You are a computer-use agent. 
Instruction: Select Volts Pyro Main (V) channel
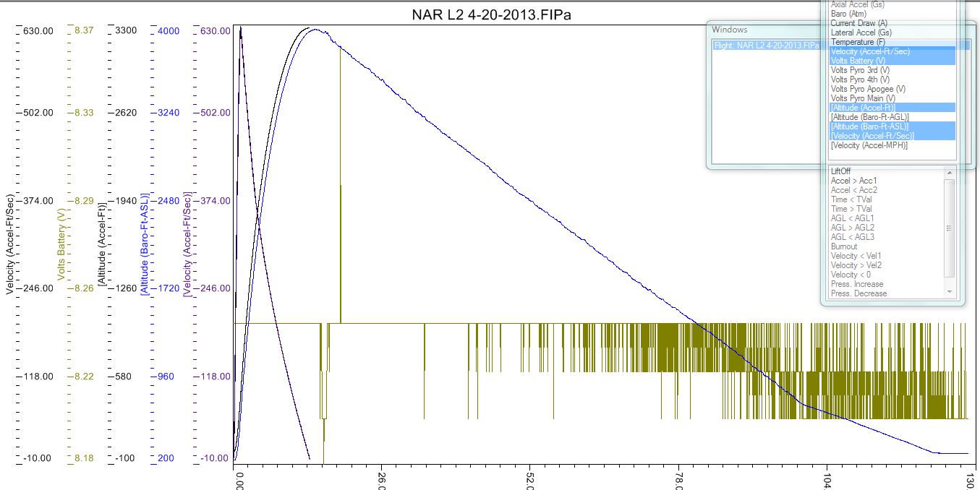[863, 98]
